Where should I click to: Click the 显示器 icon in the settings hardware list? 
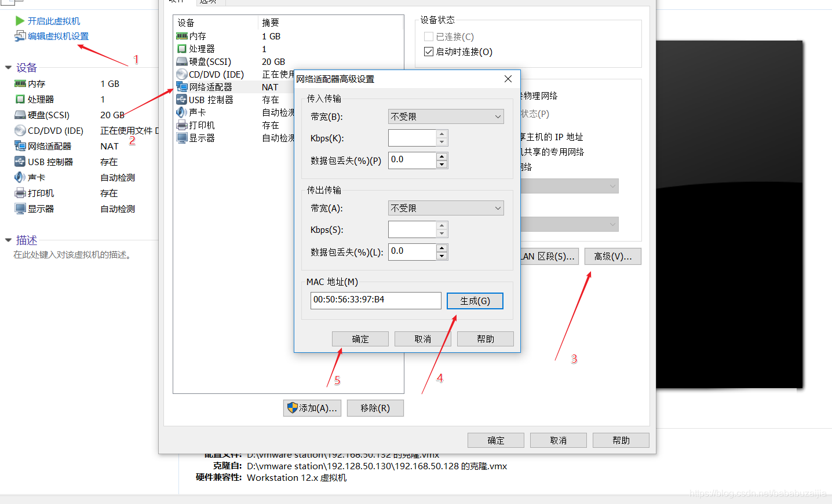(182, 138)
